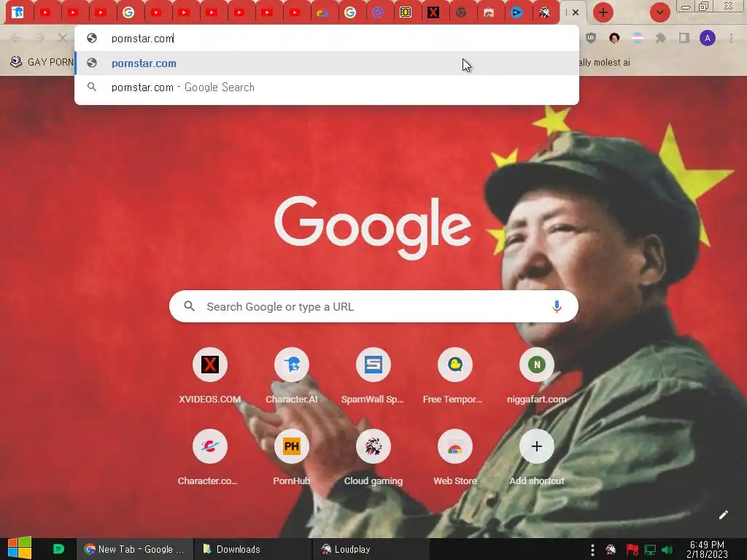Open the Character.co... shortcut
The width and height of the screenshot is (747, 560).
[x=209, y=458]
